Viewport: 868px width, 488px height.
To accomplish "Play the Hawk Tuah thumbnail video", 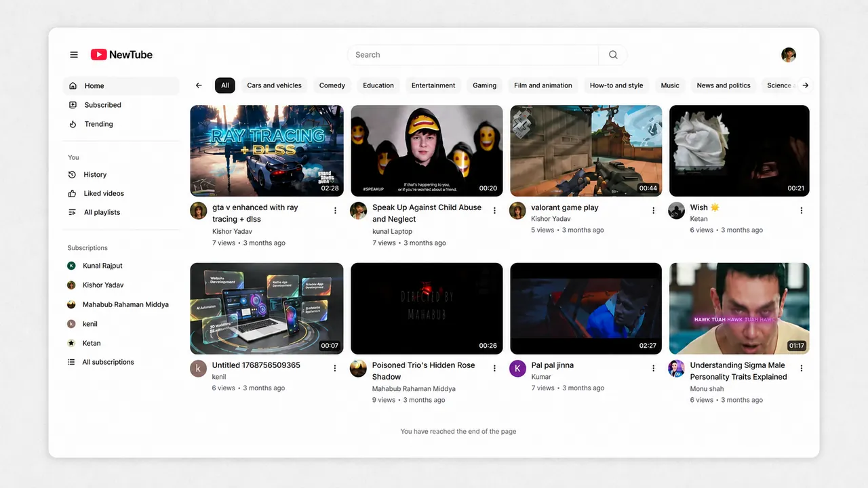I will pos(739,308).
